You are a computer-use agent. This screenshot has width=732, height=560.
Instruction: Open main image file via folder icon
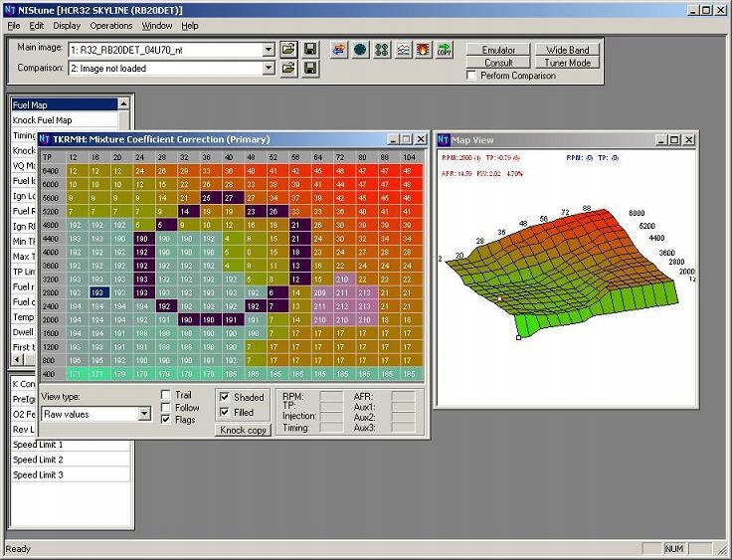coord(288,50)
